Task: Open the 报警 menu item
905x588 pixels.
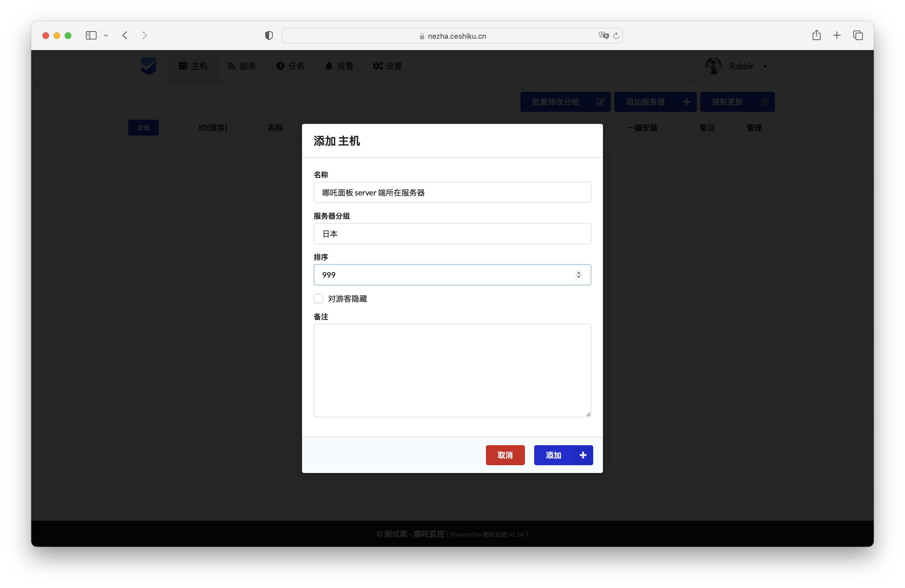Action: (339, 66)
